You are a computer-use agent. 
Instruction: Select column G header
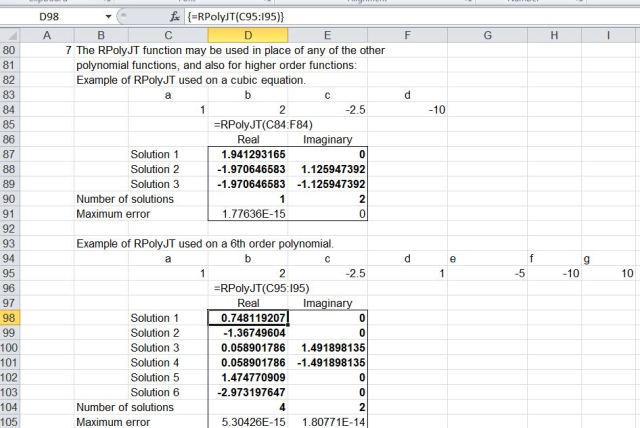(487, 36)
